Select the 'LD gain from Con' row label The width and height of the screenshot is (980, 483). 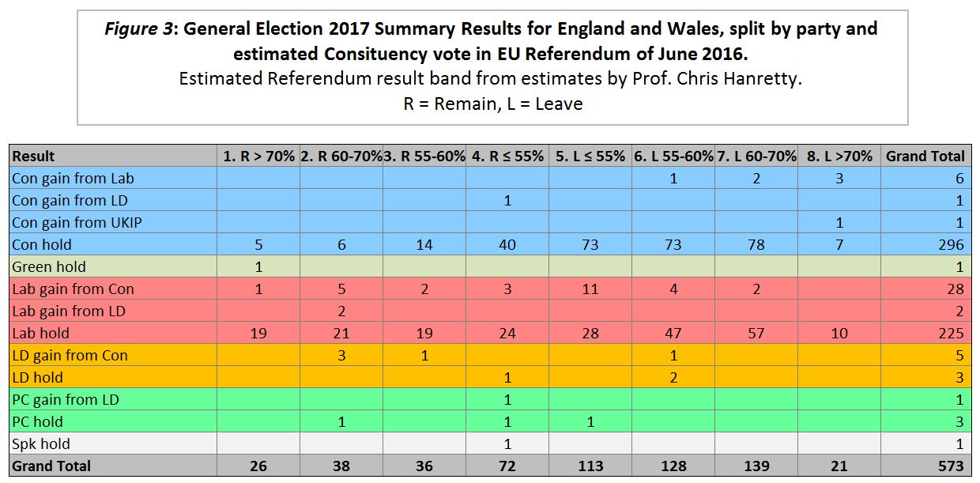click(70, 356)
